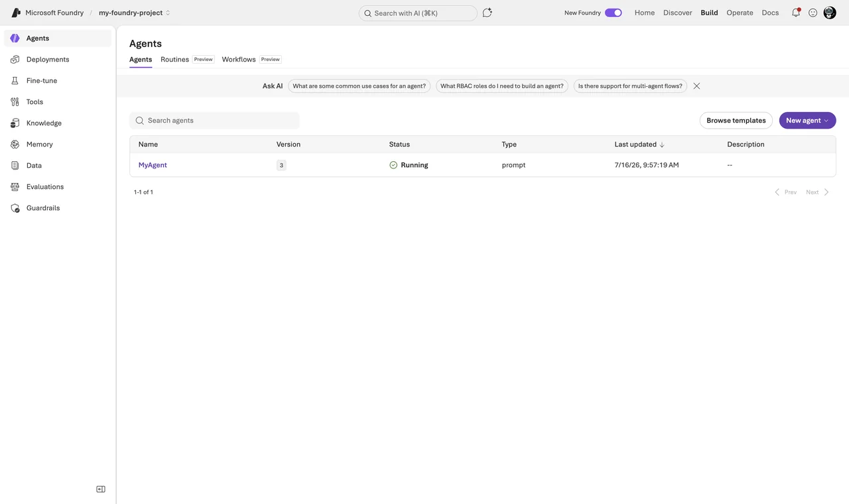Click the Name column header
849x504 pixels.
coord(148,145)
